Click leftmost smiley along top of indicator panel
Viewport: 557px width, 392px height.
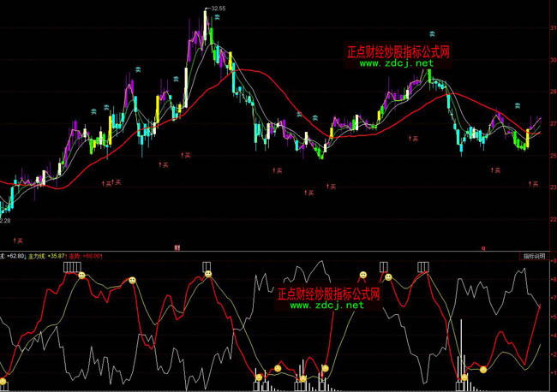click(x=82, y=276)
